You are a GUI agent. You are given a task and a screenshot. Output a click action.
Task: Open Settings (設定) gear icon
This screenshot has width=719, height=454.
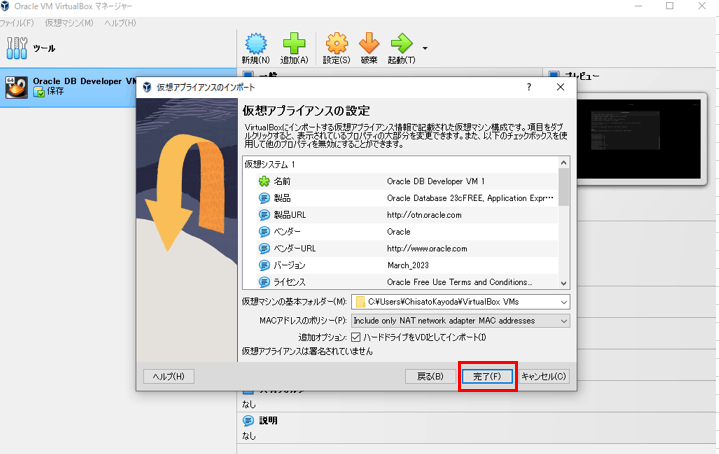[x=337, y=44]
